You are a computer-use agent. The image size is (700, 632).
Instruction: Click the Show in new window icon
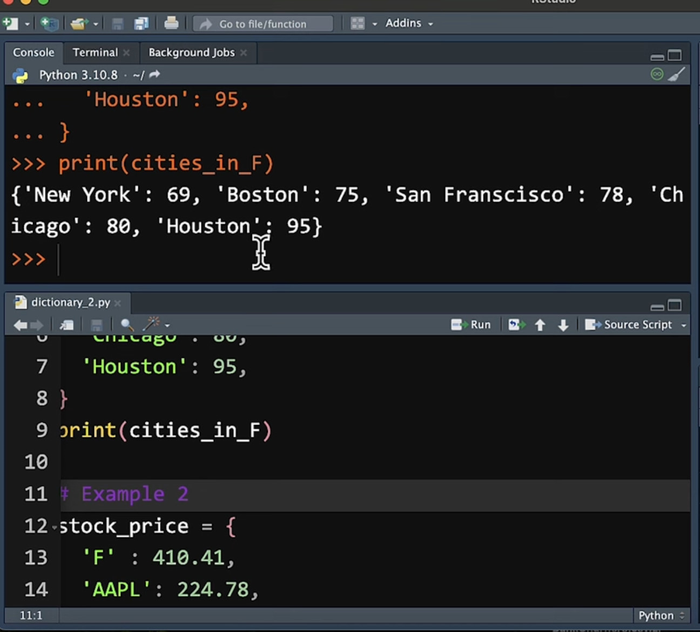tap(66, 325)
